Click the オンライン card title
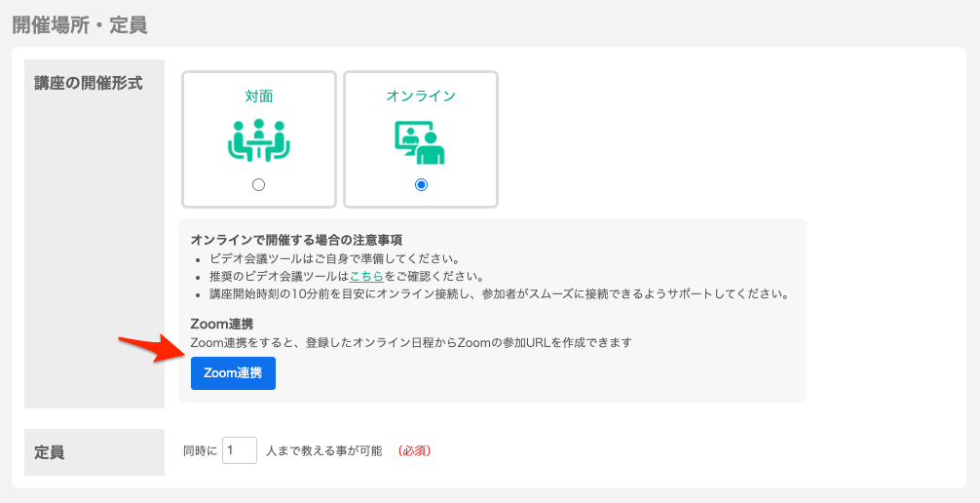This screenshot has width=980, height=503. pyautogui.click(x=421, y=96)
